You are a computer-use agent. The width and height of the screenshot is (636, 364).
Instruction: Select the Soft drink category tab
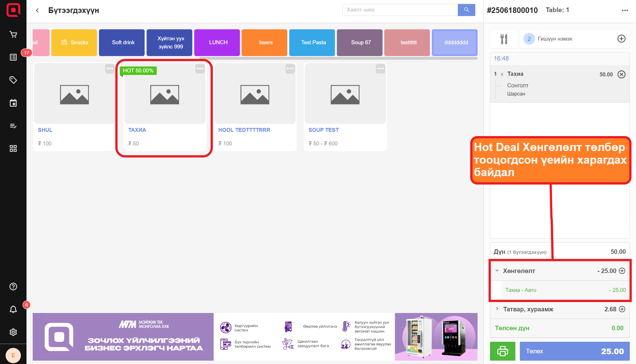point(123,43)
